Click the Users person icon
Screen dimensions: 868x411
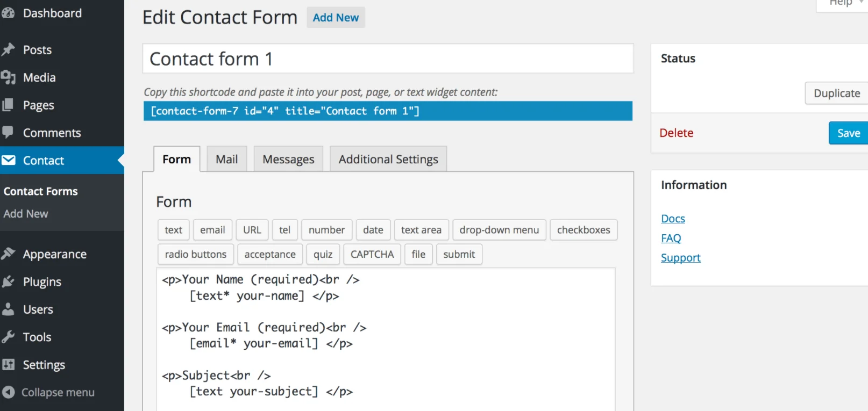pyautogui.click(x=8, y=309)
